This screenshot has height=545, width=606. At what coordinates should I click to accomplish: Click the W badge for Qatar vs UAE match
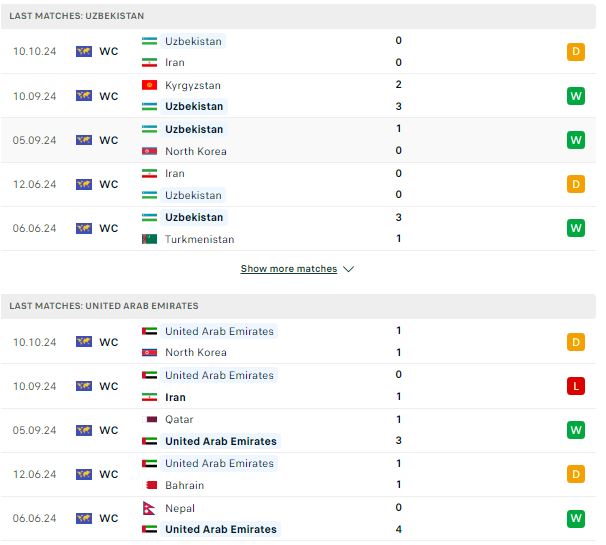[575, 430]
